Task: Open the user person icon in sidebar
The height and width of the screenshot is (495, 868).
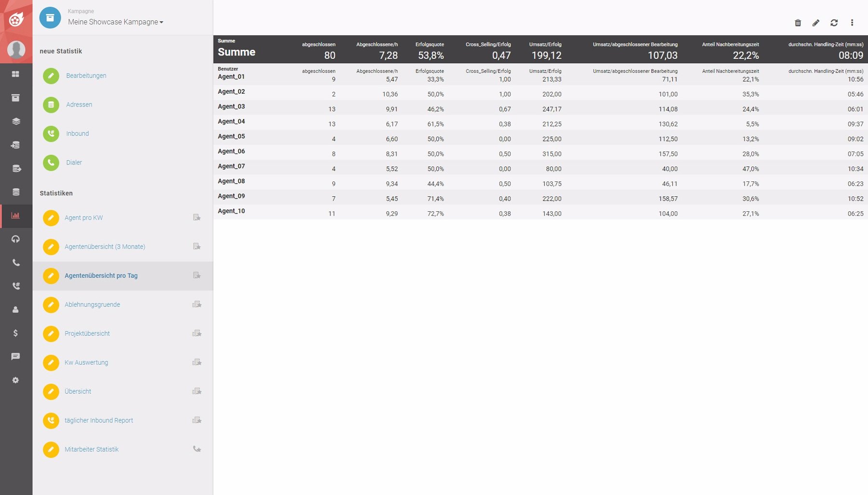Action: 15,310
